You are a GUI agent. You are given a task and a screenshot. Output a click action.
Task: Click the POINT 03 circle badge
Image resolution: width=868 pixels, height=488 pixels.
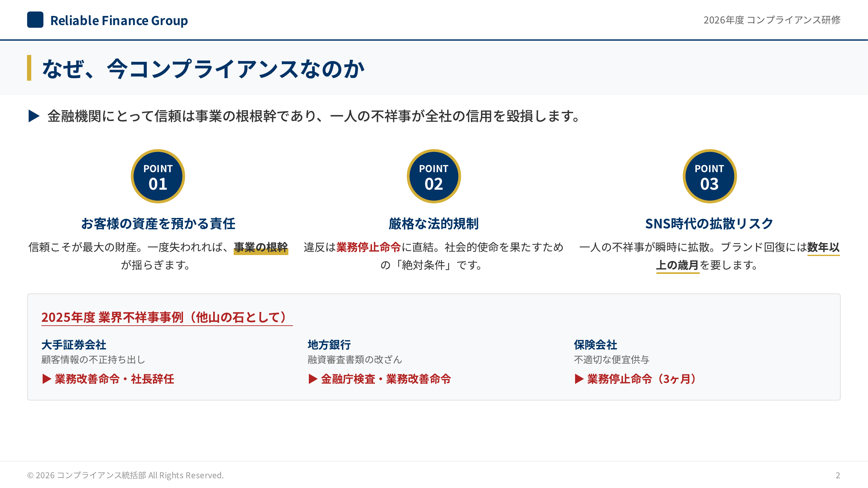[x=709, y=176]
